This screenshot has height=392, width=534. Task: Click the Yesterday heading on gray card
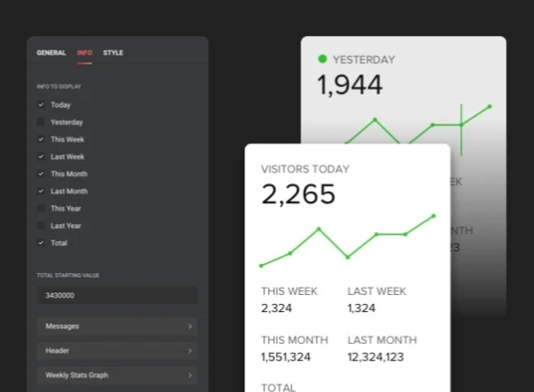(x=364, y=60)
